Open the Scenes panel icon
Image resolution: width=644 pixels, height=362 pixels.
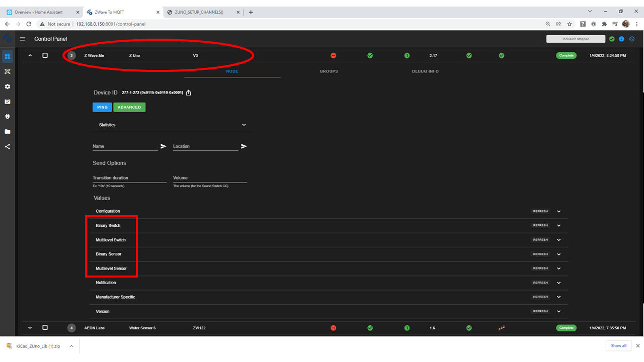7,102
